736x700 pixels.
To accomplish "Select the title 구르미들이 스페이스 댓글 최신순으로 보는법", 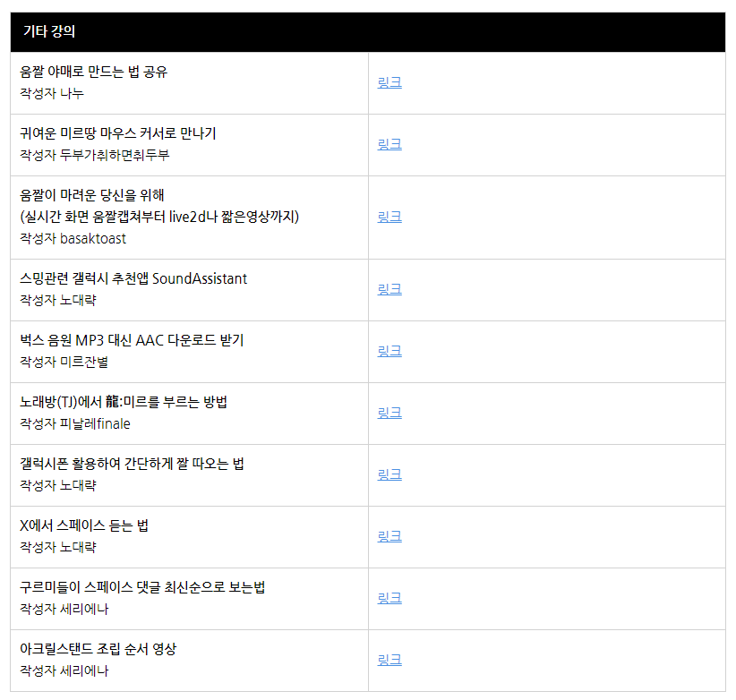I will pyautogui.click(x=142, y=587).
